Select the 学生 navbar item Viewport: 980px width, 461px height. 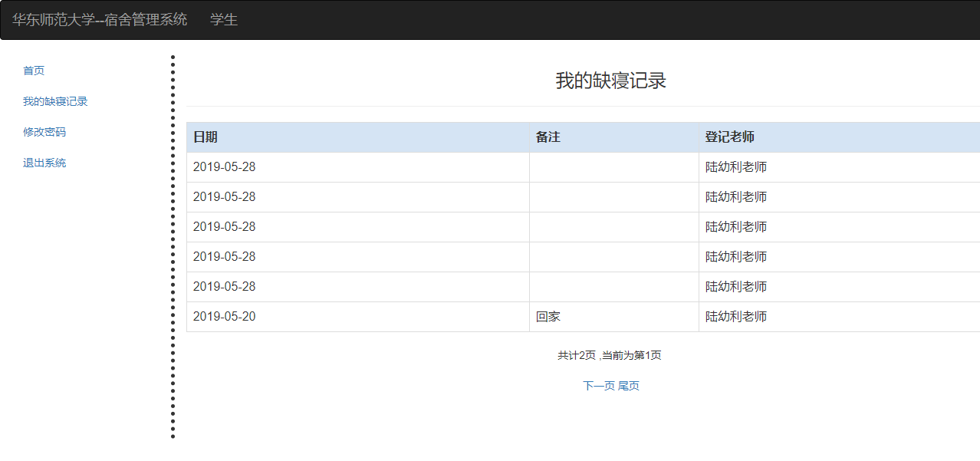pyautogui.click(x=224, y=20)
